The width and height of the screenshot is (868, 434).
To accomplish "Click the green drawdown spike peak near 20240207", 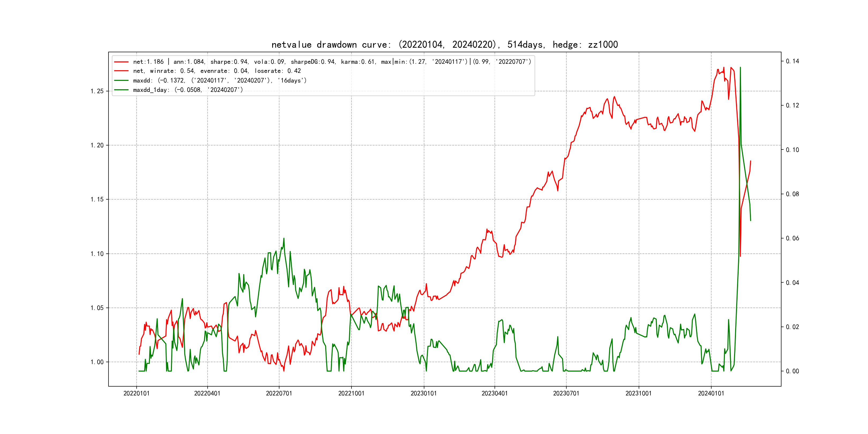I will point(740,68).
